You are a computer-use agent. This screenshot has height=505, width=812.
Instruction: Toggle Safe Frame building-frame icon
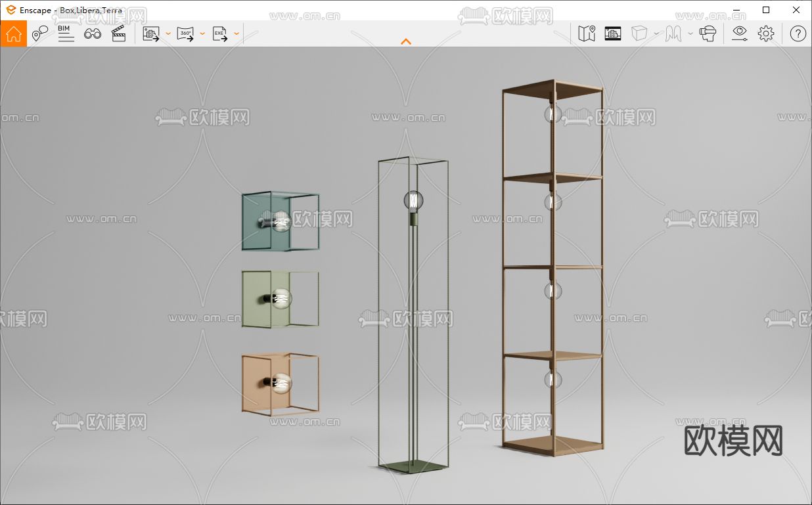point(613,33)
